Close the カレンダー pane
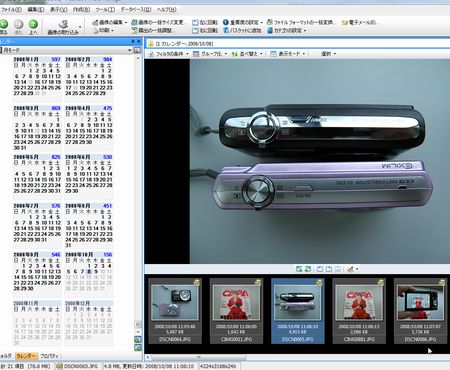This screenshot has width=450, height=370. pos(139,41)
